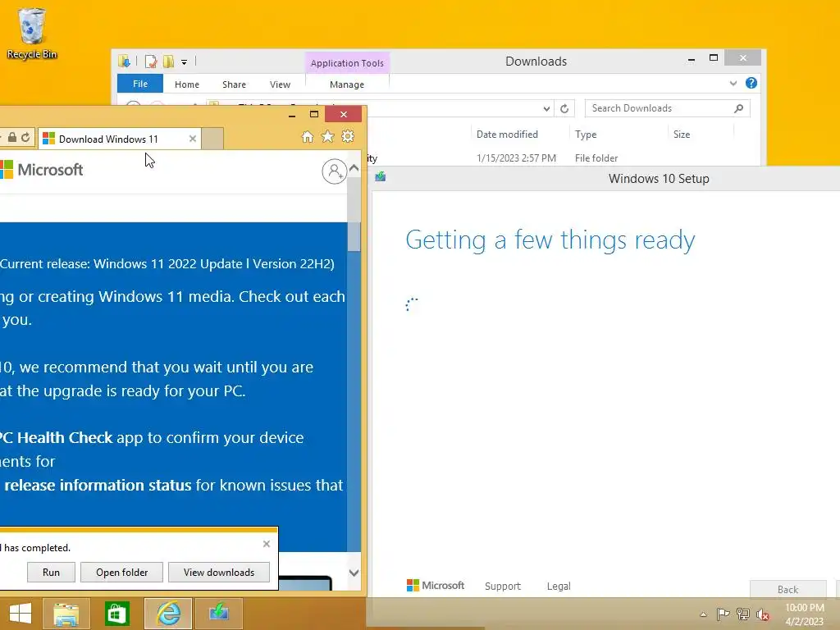The width and height of the screenshot is (840, 630).
Task: Dismiss the download notification bar
Action: tap(267, 544)
